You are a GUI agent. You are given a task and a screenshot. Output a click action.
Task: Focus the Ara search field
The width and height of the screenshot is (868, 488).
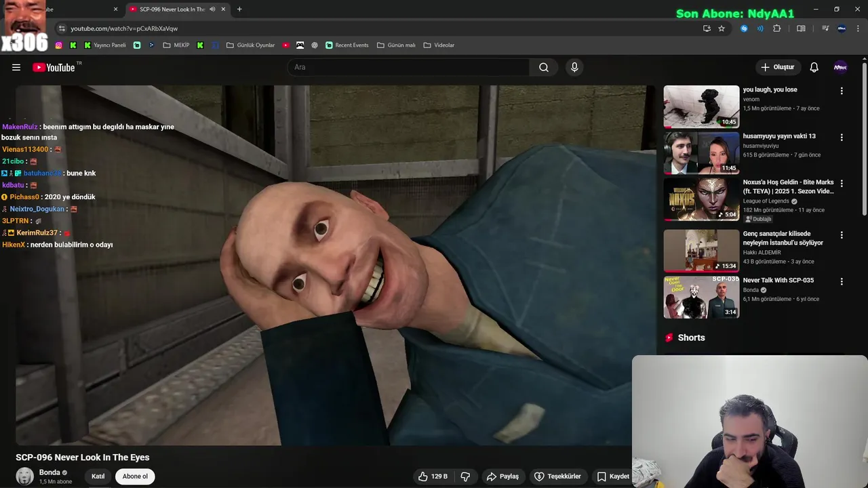408,67
